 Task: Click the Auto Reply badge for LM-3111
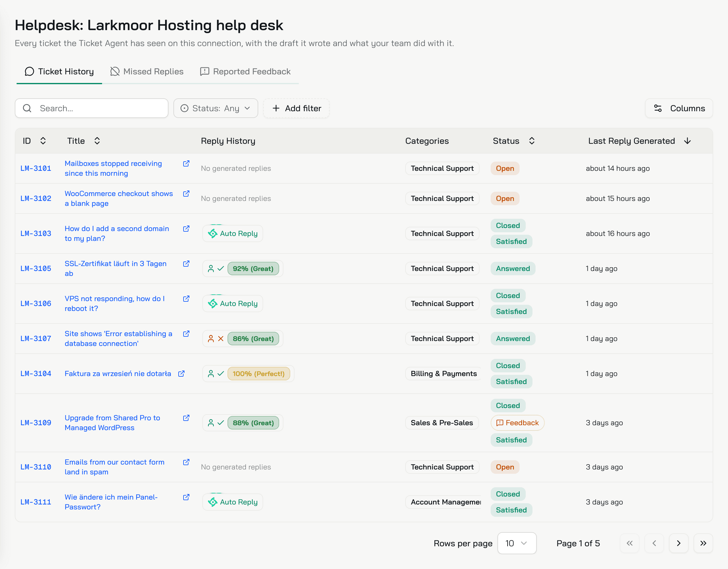tap(233, 502)
